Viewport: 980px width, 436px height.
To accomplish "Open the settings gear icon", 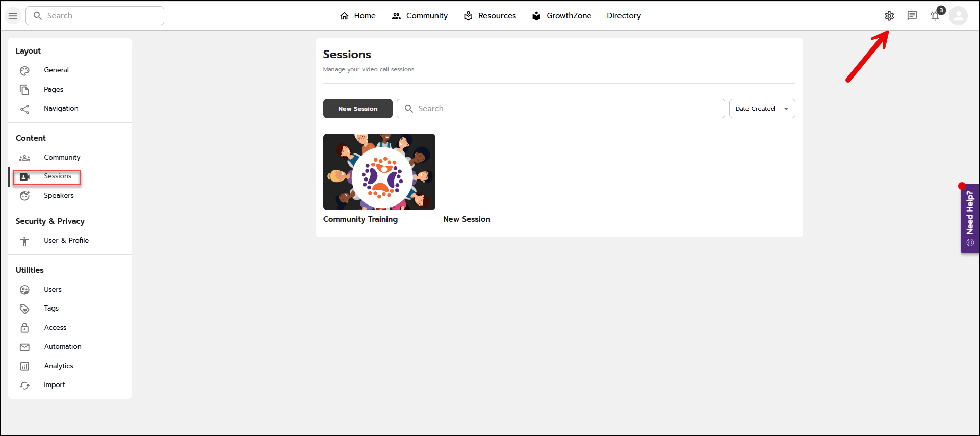I will [889, 16].
